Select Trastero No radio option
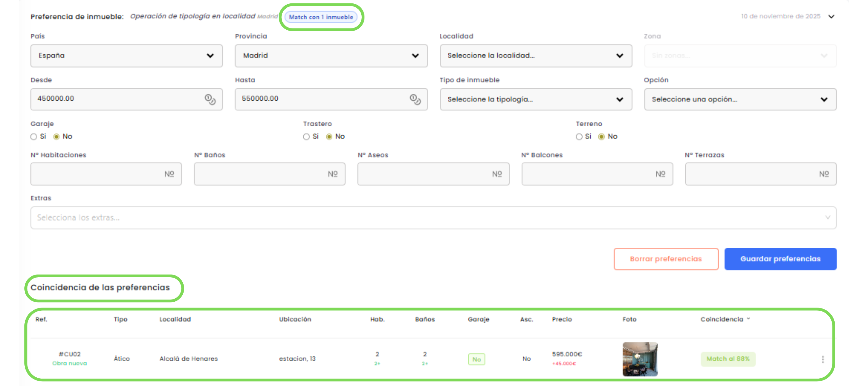 (329, 136)
